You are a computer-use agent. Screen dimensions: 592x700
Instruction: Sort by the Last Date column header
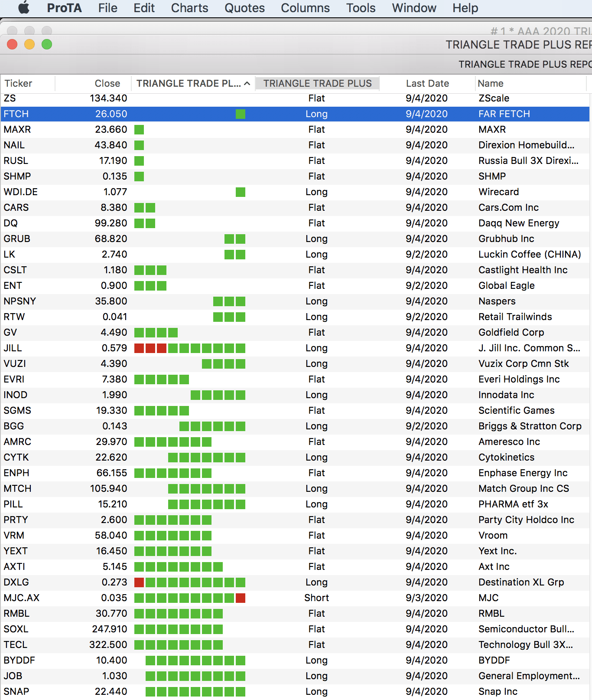(427, 83)
